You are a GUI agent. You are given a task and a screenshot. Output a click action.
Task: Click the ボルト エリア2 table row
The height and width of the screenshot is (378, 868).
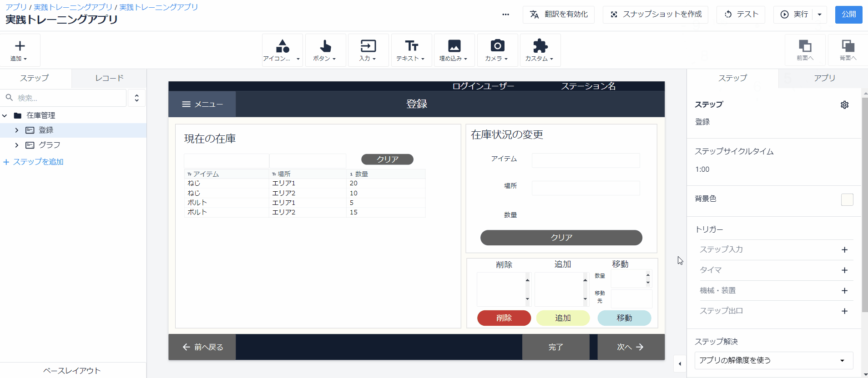[x=305, y=212]
